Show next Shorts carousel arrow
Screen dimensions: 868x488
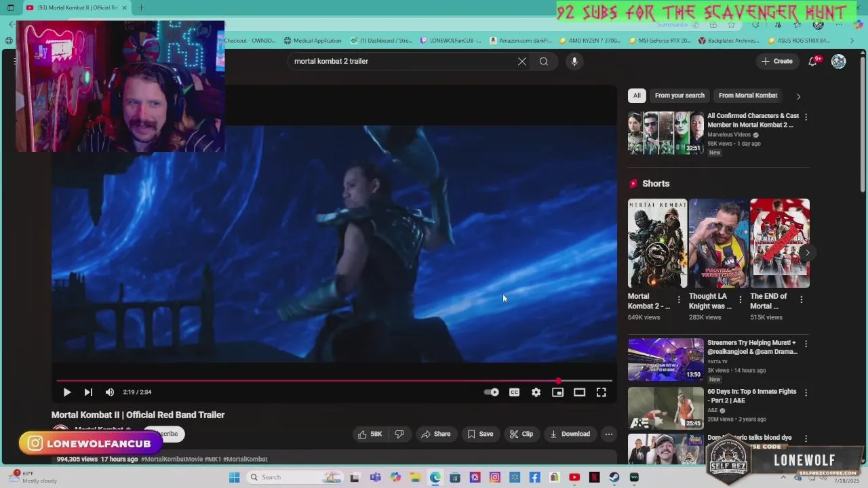click(x=807, y=253)
